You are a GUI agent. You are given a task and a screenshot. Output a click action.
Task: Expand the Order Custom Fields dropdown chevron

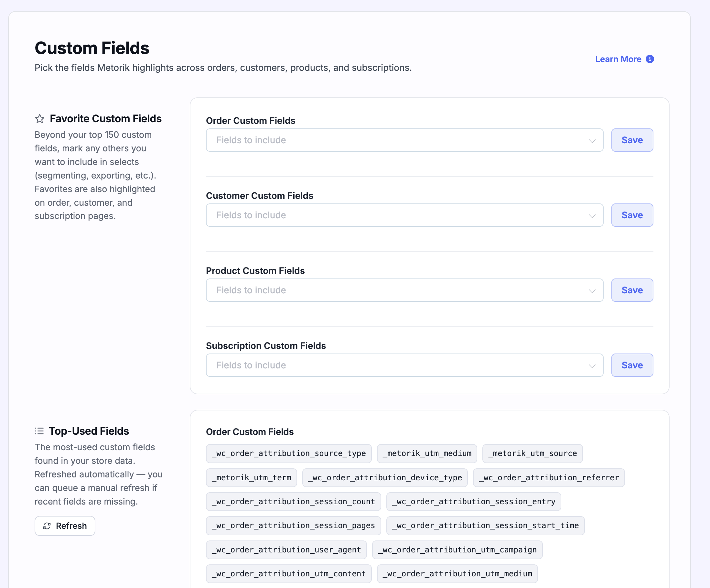pyautogui.click(x=592, y=141)
